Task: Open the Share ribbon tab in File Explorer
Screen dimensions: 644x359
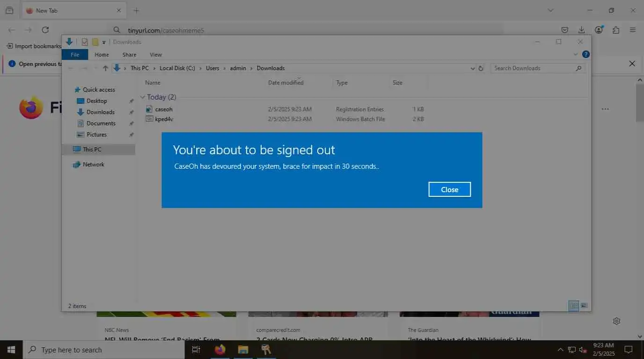Action: [129, 55]
